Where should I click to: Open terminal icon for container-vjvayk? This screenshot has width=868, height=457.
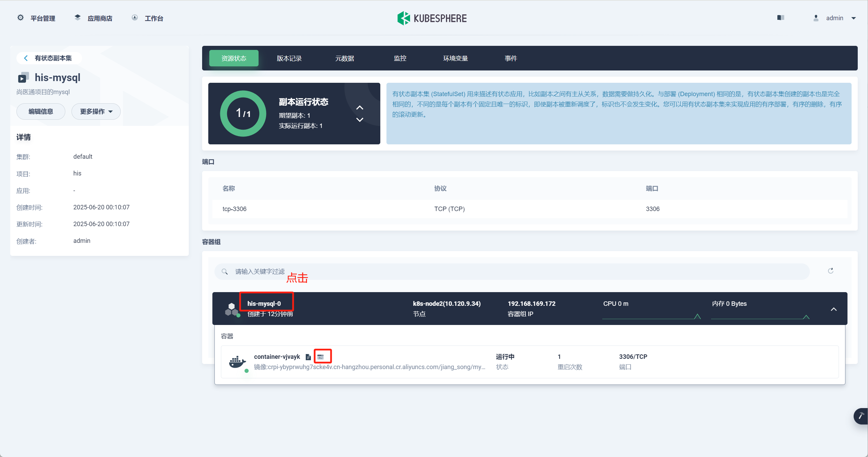(320, 357)
